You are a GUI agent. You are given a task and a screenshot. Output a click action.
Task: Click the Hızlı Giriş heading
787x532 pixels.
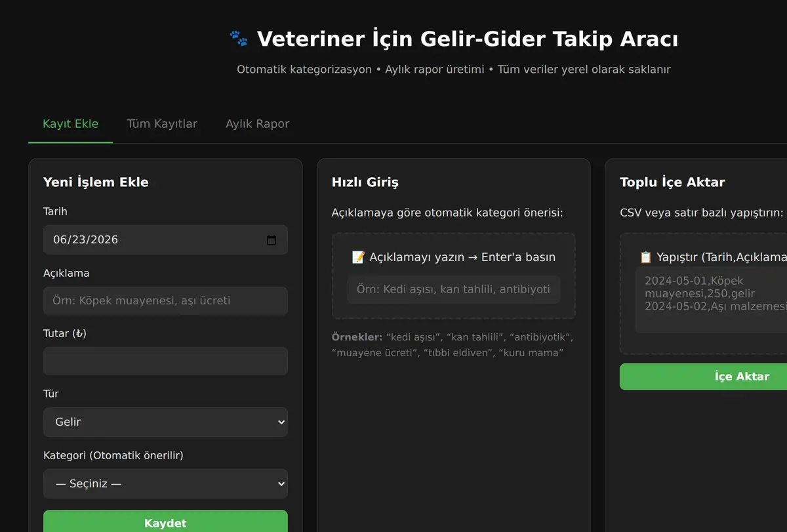[x=365, y=182]
